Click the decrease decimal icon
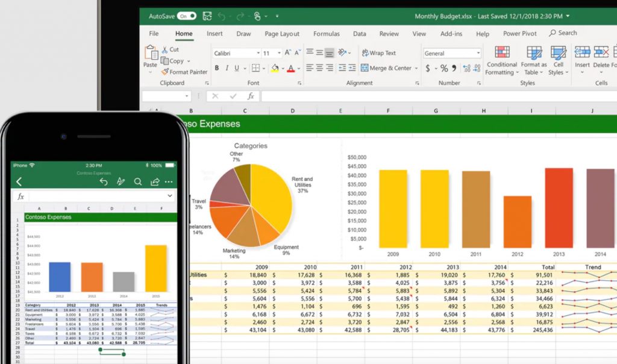This screenshot has width=617, height=364. tap(477, 69)
